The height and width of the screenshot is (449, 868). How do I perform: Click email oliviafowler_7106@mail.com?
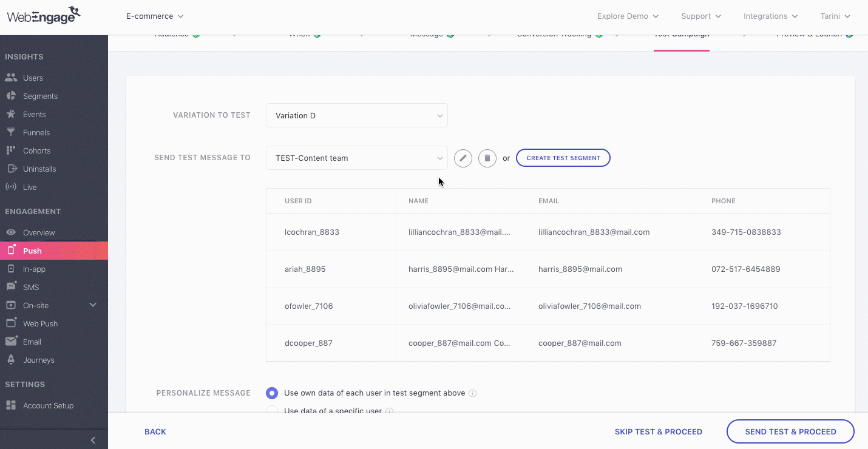(x=589, y=306)
